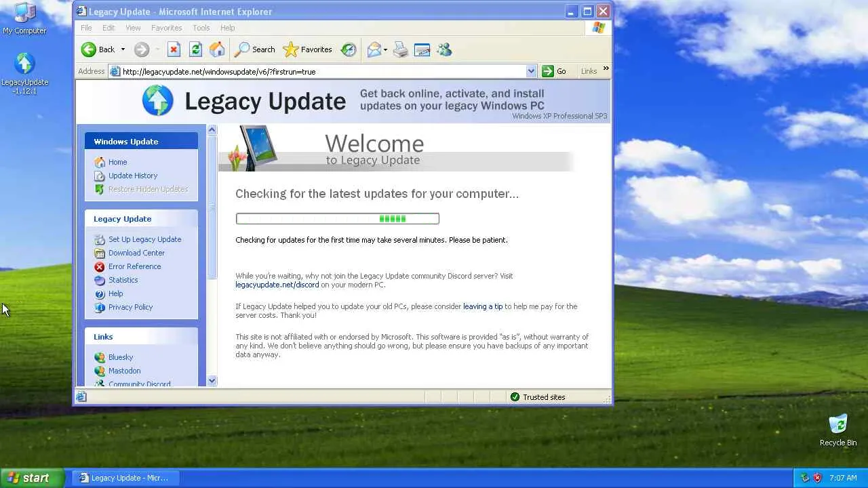
Task: Open the Privacy Policy link
Action: (130, 307)
